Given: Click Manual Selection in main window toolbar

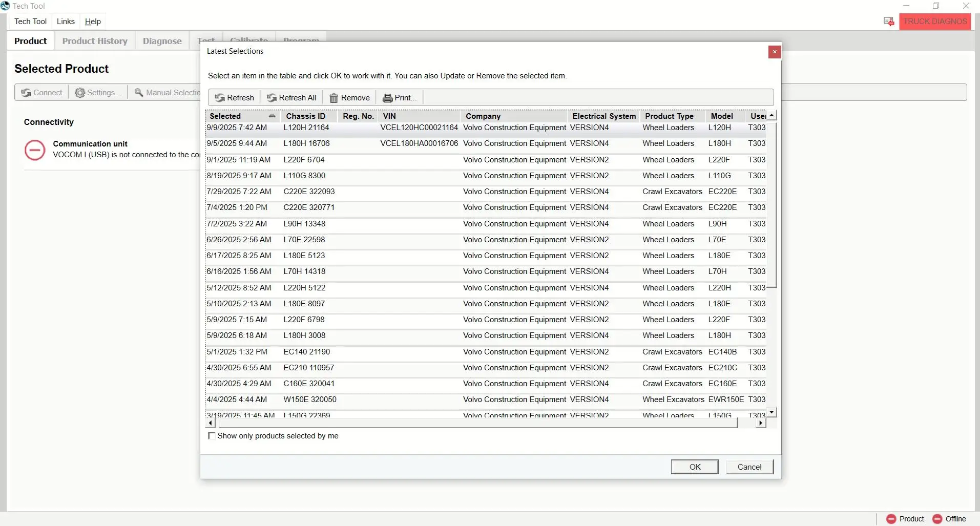Looking at the screenshot, I should point(166,93).
